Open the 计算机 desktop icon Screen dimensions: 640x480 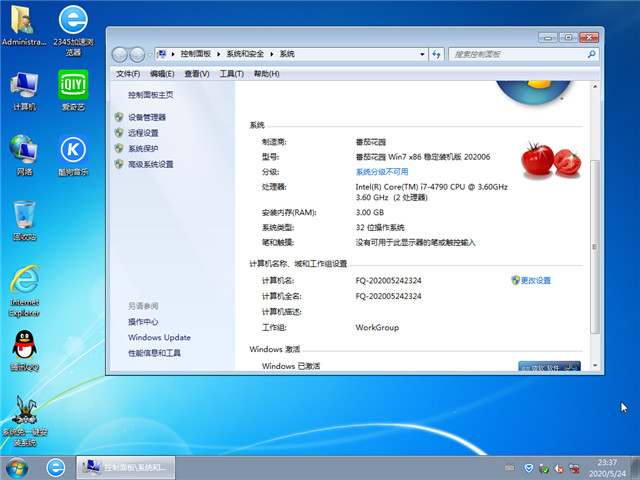pyautogui.click(x=24, y=91)
